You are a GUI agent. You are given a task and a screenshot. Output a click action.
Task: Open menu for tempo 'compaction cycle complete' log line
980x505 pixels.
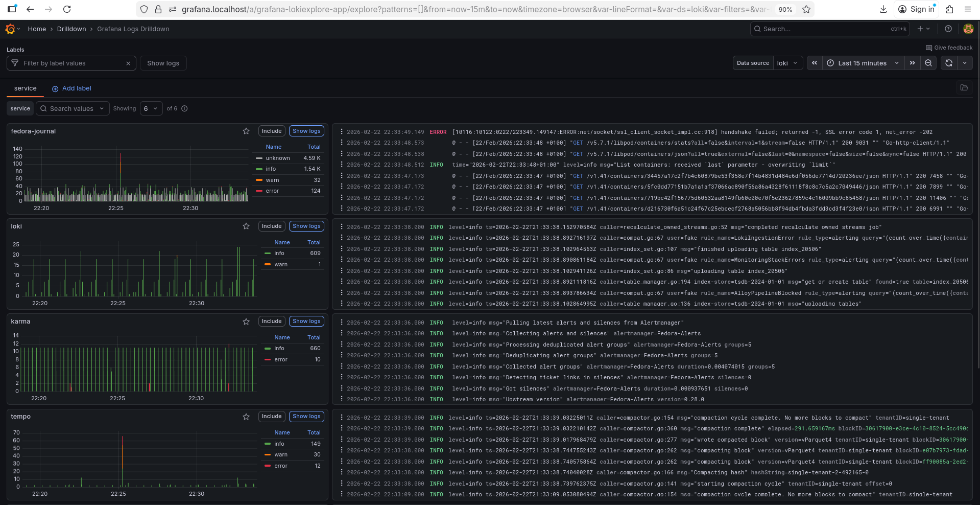(x=342, y=418)
